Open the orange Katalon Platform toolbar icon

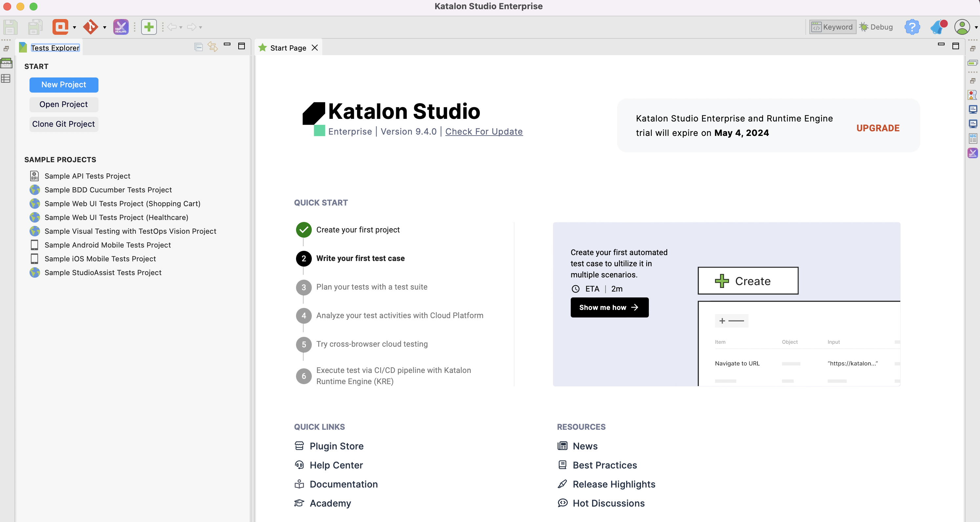tap(60, 27)
